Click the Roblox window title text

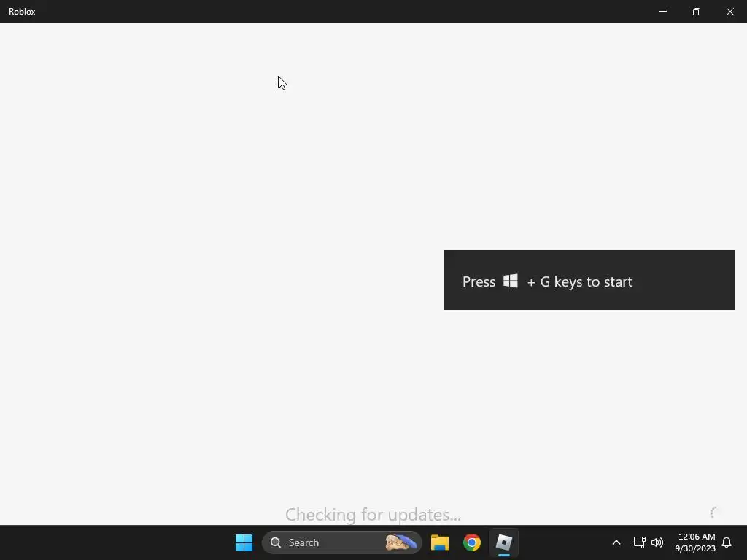coord(22,12)
